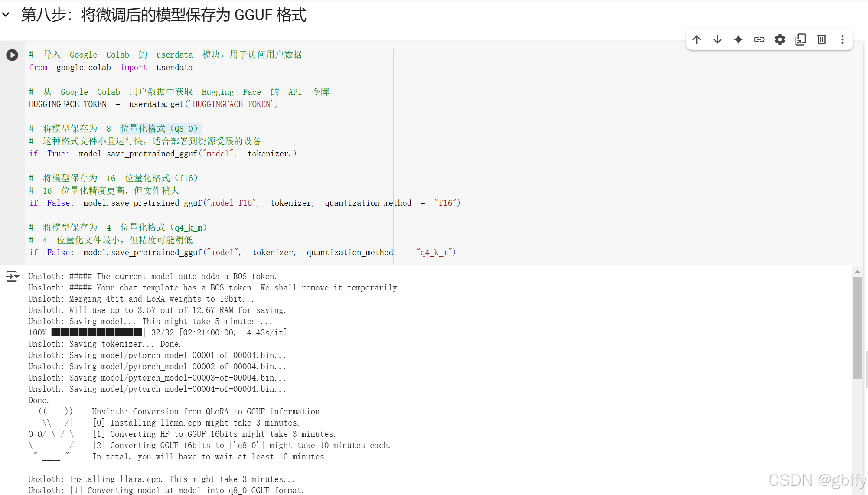Click the Gemini sparkle AI icon
Screen dimensions: 868x495
(738, 39)
